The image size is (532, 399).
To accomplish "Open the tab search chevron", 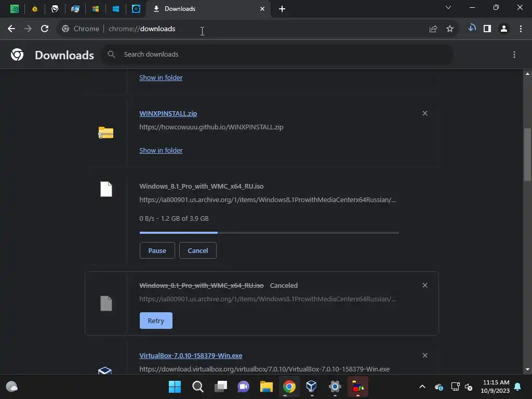I will click(448, 7).
